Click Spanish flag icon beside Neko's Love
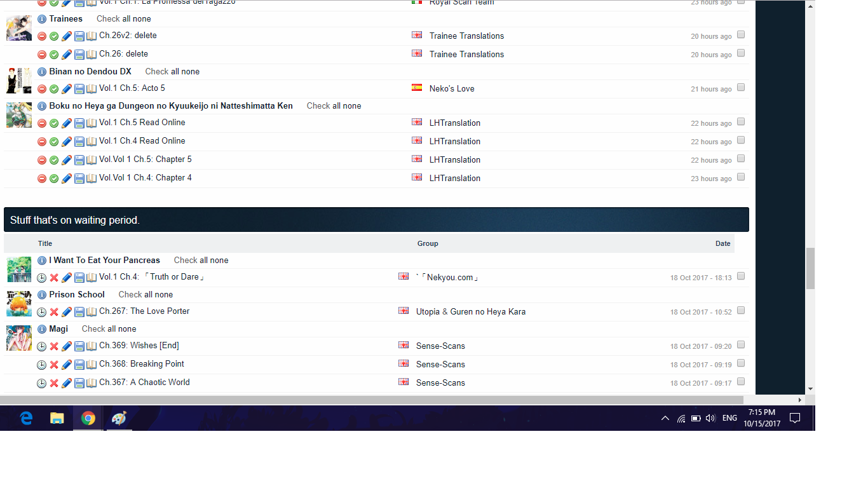Image resolution: width=868 pixels, height=488 pixels. 417,88
